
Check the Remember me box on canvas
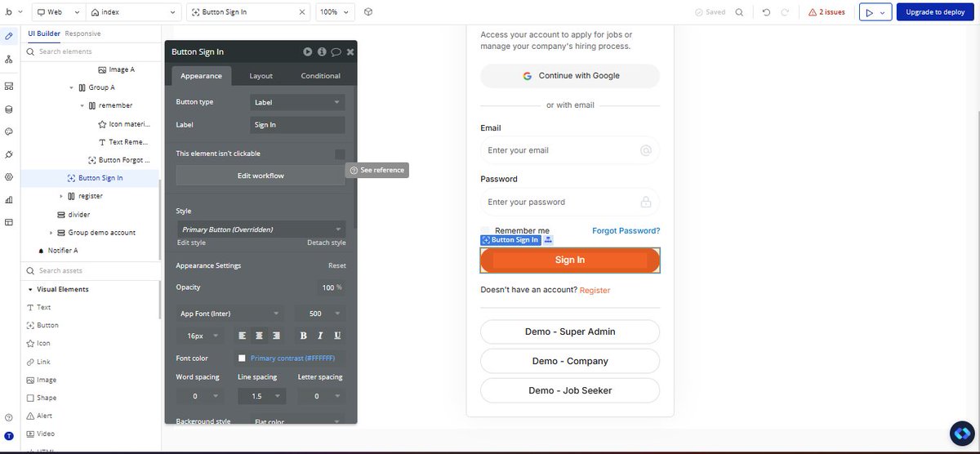(485, 231)
